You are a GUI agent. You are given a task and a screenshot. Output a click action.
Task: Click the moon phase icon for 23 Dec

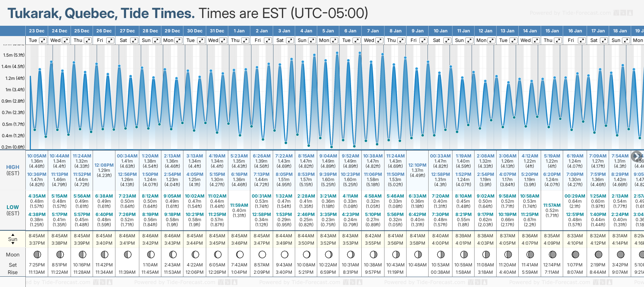pyautogui.click(x=37, y=254)
